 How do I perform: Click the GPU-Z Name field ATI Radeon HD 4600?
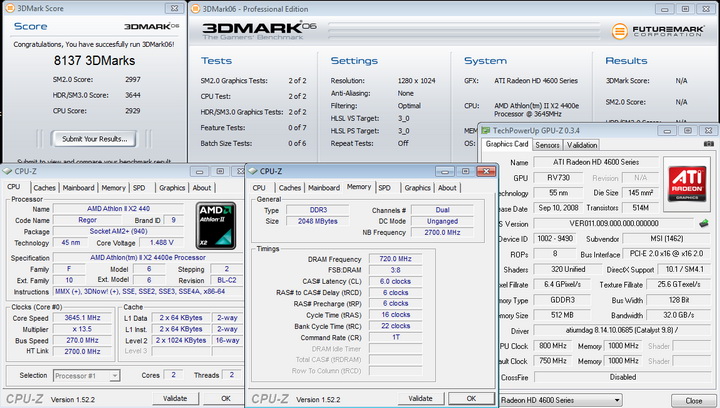coord(596,162)
